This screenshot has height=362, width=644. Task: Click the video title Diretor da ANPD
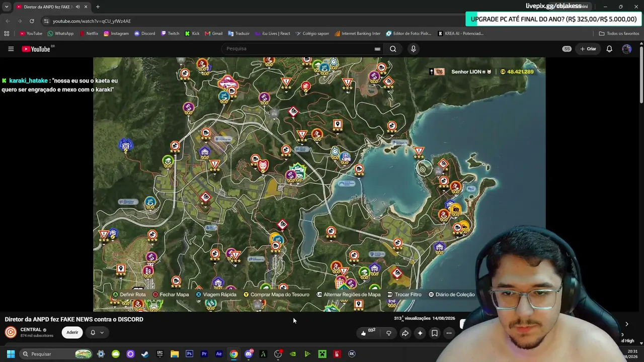74,319
